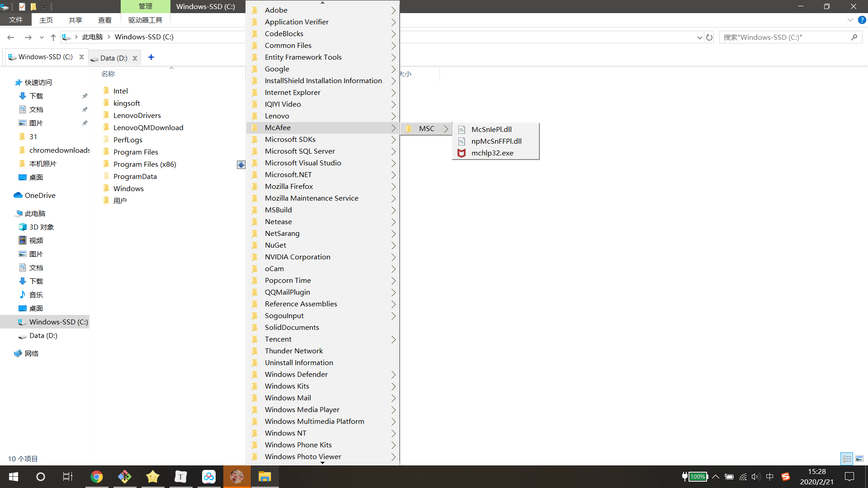Add a new tab with plus
Viewport: 868px width, 488px height.
(x=151, y=57)
